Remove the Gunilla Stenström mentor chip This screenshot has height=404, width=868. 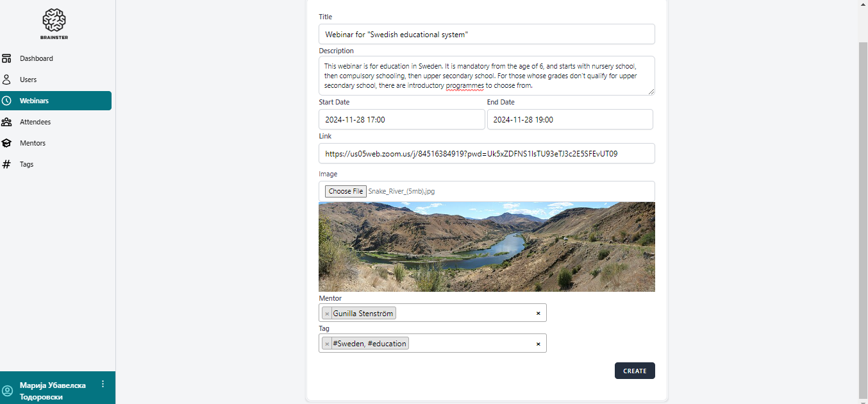click(x=327, y=314)
